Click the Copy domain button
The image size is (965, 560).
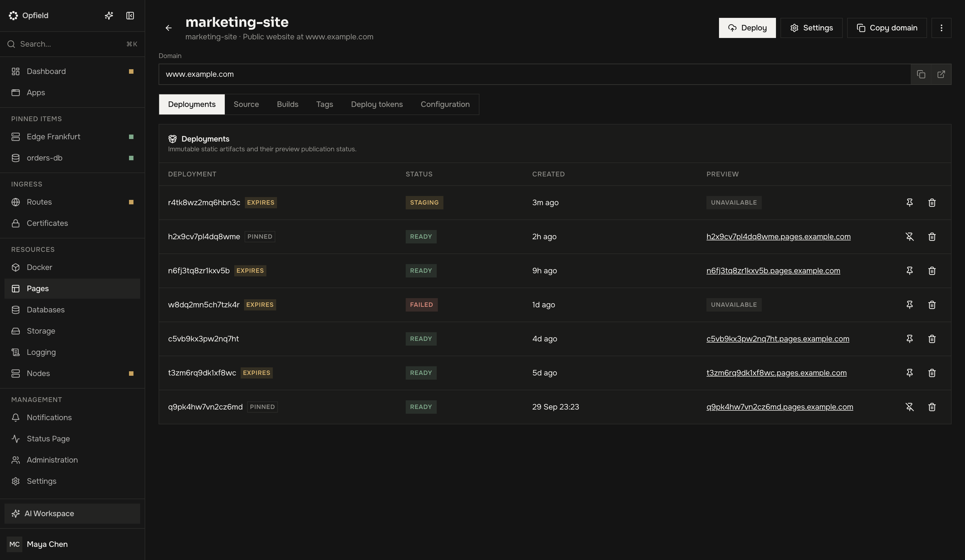point(887,28)
